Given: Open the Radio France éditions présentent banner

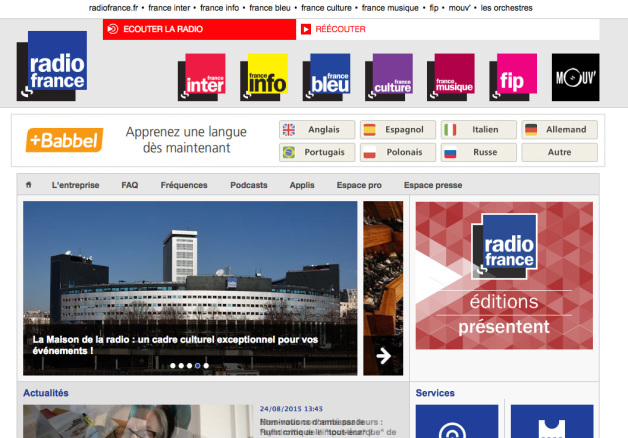Looking at the screenshot, I should coord(504,275).
